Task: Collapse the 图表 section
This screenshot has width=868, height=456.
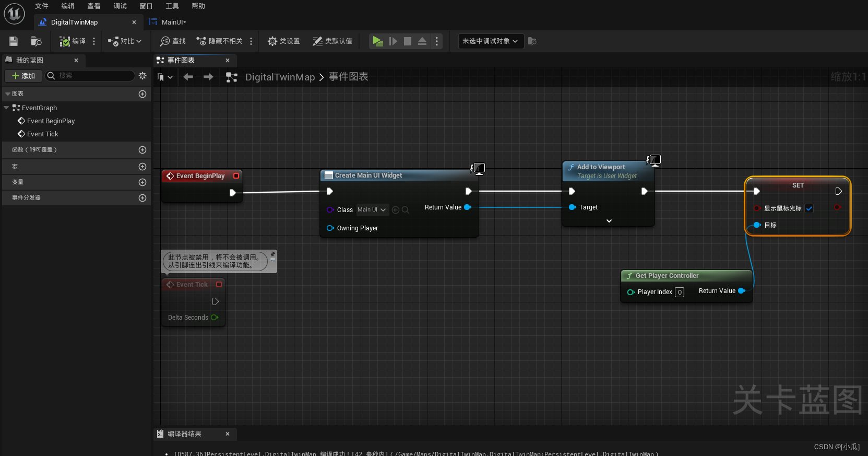Action: tap(8, 94)
